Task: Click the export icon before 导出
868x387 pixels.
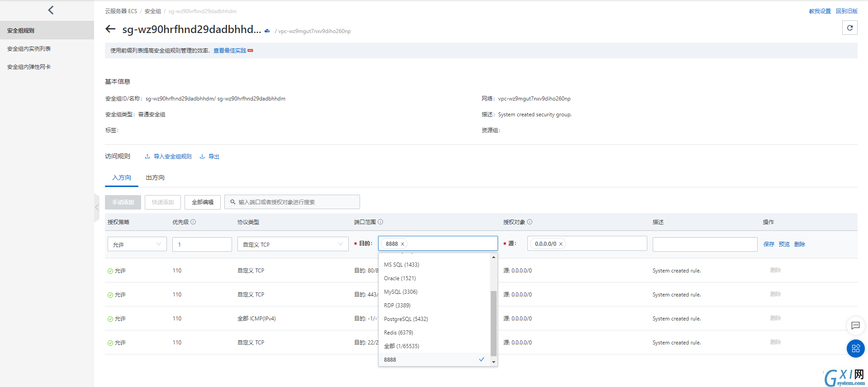Action: tap(202, 156)
